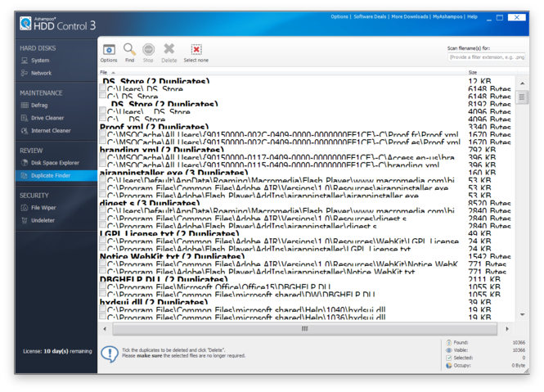The height and width of the screenshot is (392, 544).
Task: Tick checkbox for Proof.fr\Proof.xml file
Action: 103,133
